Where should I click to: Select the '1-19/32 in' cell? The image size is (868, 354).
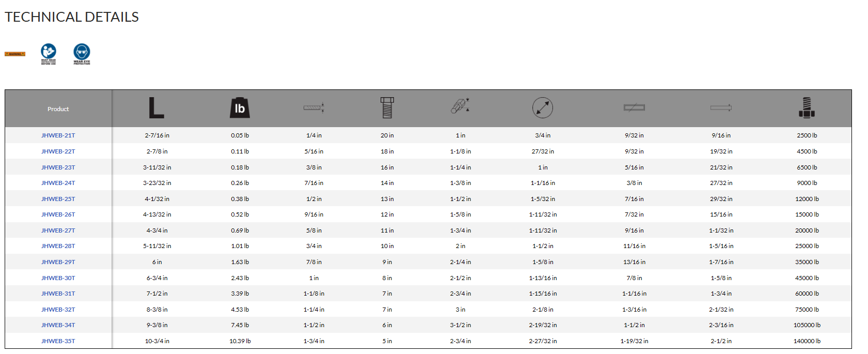(634, 341)
